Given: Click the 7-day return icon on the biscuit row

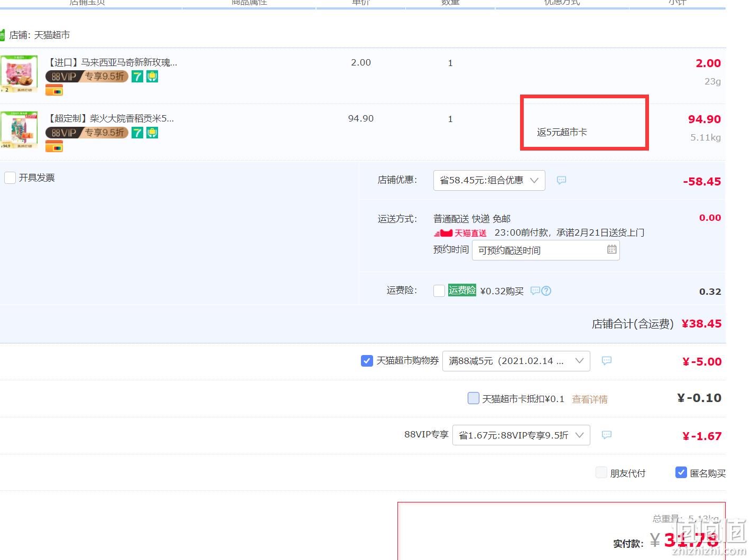Looking at the screenshot, I should (x=137, y=77).
